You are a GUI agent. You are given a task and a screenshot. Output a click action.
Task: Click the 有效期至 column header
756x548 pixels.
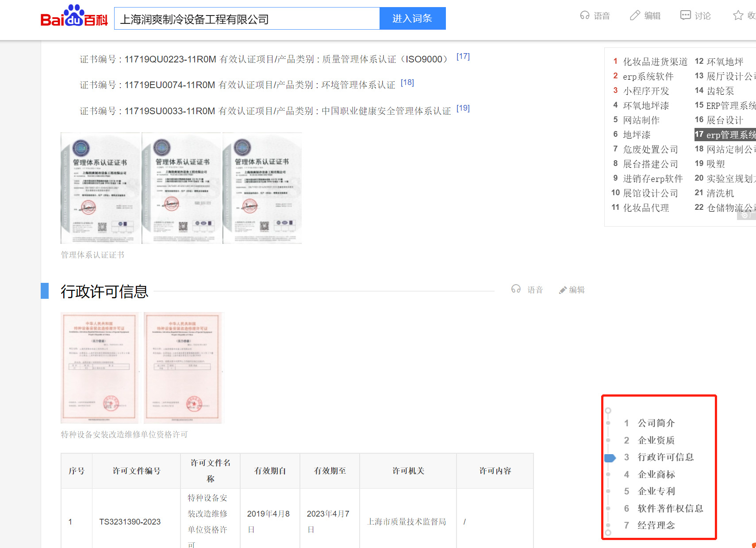coord(330,471)
